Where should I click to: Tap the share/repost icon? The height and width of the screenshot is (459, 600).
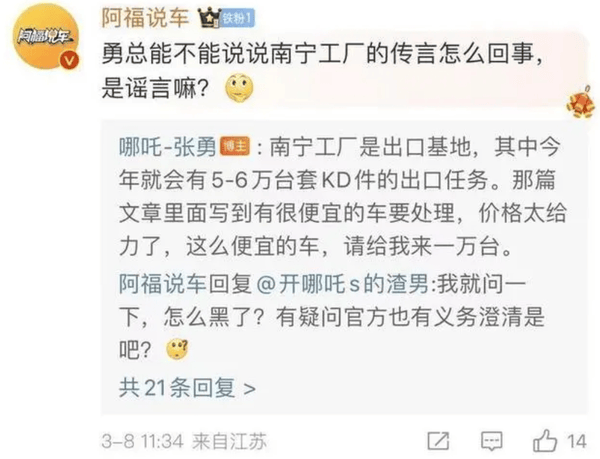click(x=438, y=441)
